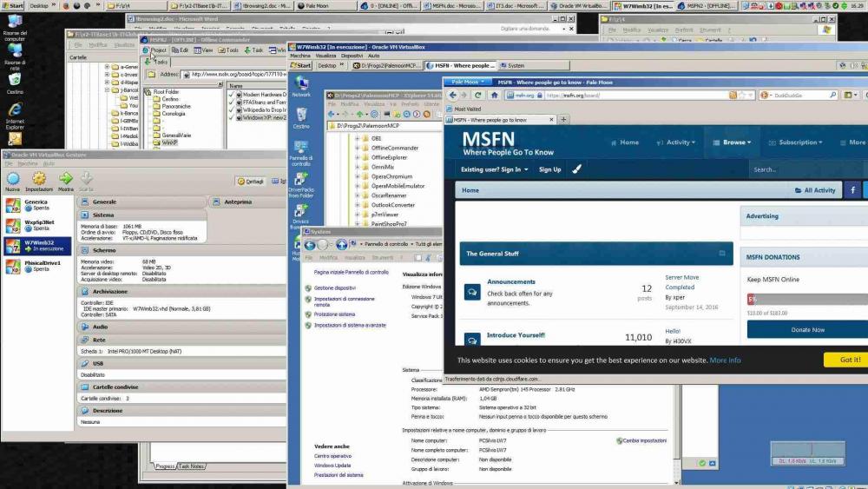The image size is (868, 489).
Task: Click Gestione dispositivi link in System window
Action: (335, 288)
